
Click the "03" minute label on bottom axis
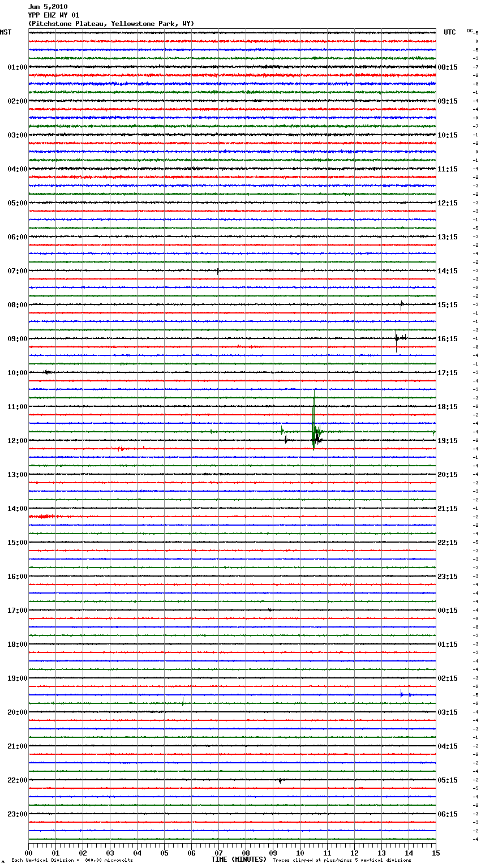[110, 853]
